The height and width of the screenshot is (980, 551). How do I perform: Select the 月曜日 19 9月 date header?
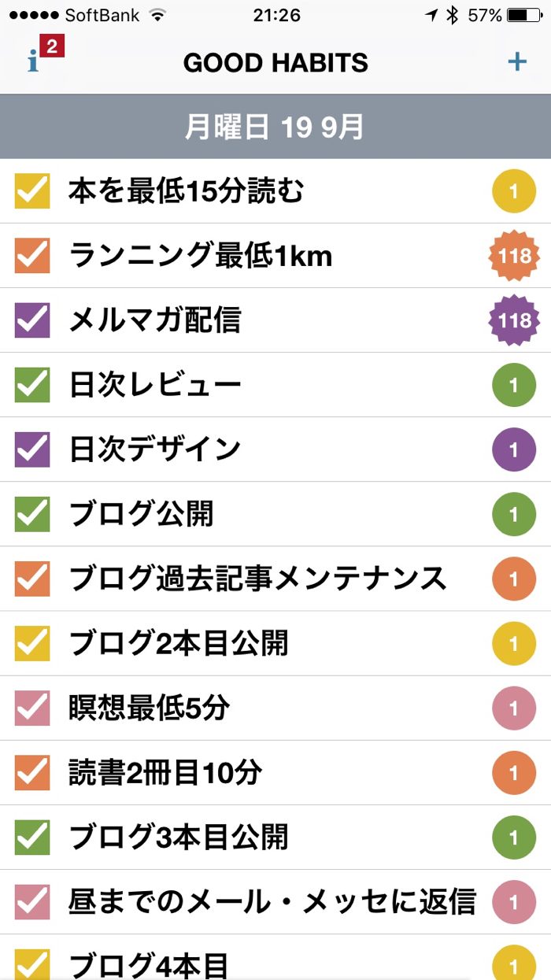coord(275,127)
